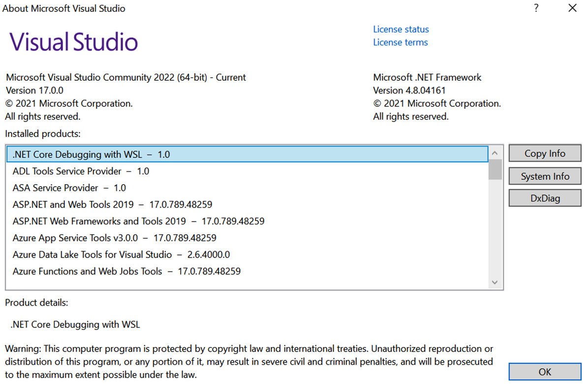This screenshot has width=588, height=384.
Task: Launch DxDiag diagnostics
Action: point(545,198)
